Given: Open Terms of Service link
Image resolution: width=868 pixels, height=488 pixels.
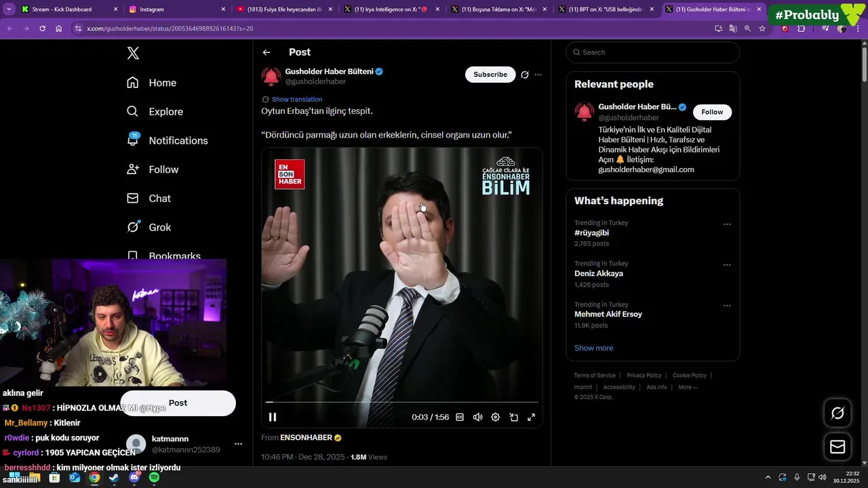Looking at the screenshot, I should click(595, 375).
